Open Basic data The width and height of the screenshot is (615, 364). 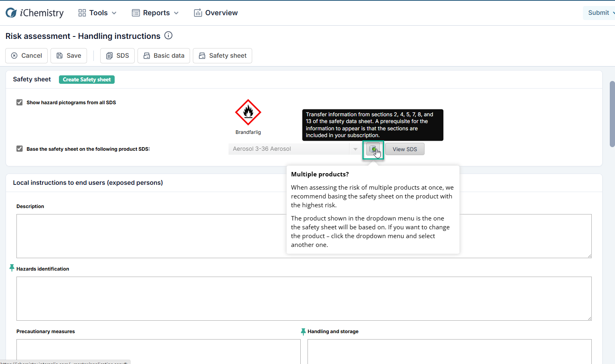(164, 56)
